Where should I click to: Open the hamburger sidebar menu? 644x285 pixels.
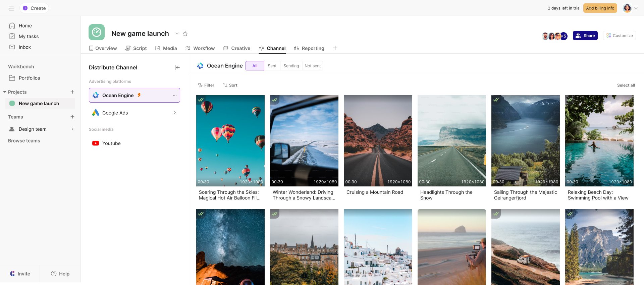click(x=11, y=8)
